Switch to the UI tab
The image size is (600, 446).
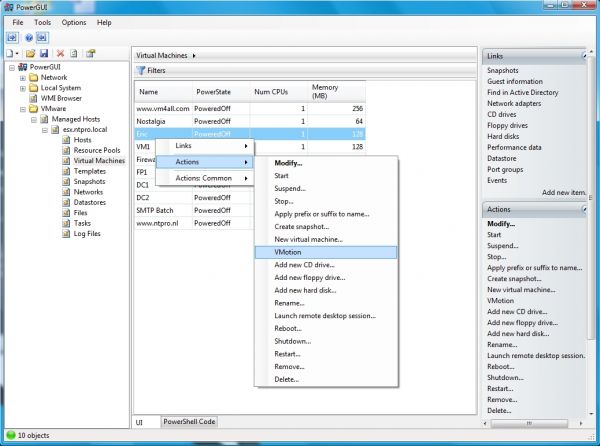(x=139, y=422)
